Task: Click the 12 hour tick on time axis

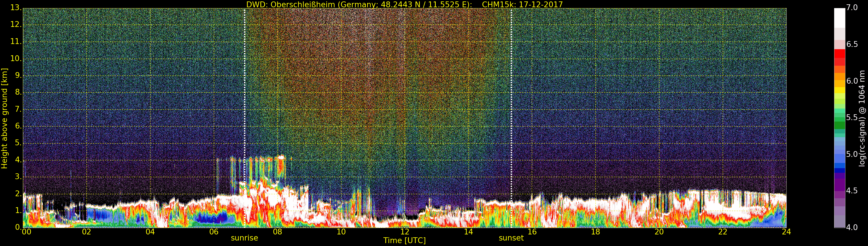Action: [404, 232]
